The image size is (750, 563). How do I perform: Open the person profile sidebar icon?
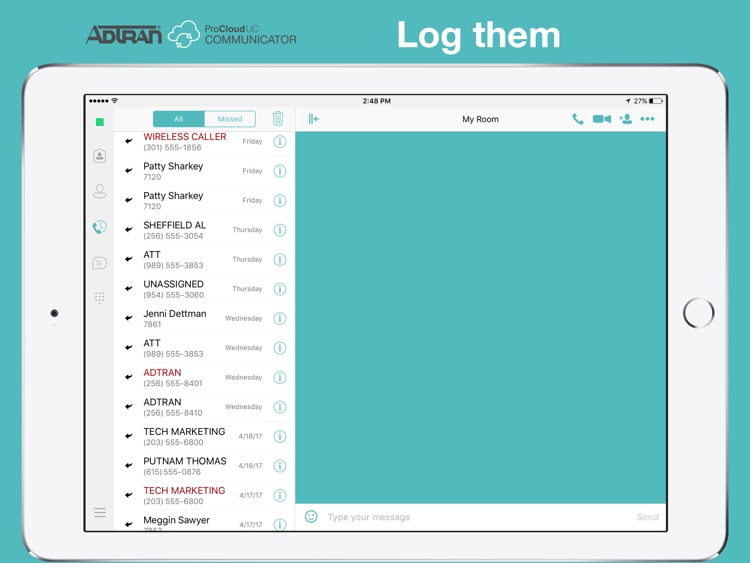99,191
